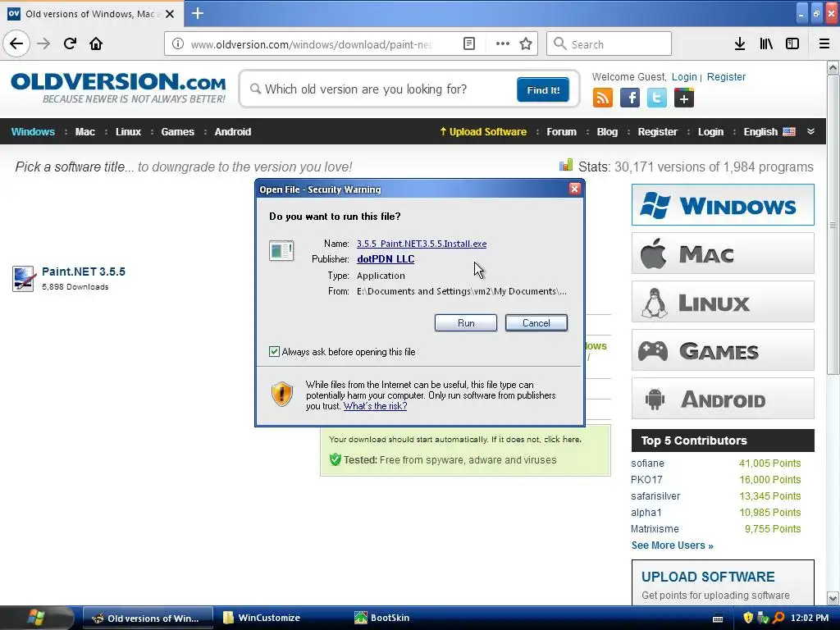This screenshot has height=630, width=840.
Task: Open the browser home page icon
Action: [96, 43]
